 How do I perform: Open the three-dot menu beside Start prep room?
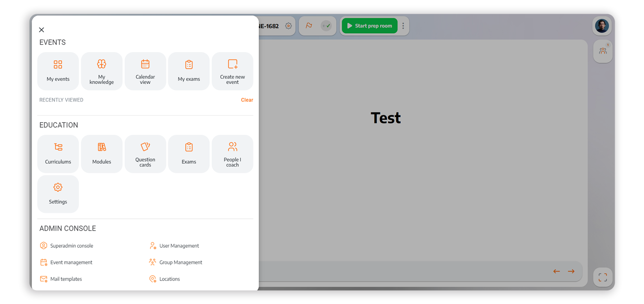[403, 26]
